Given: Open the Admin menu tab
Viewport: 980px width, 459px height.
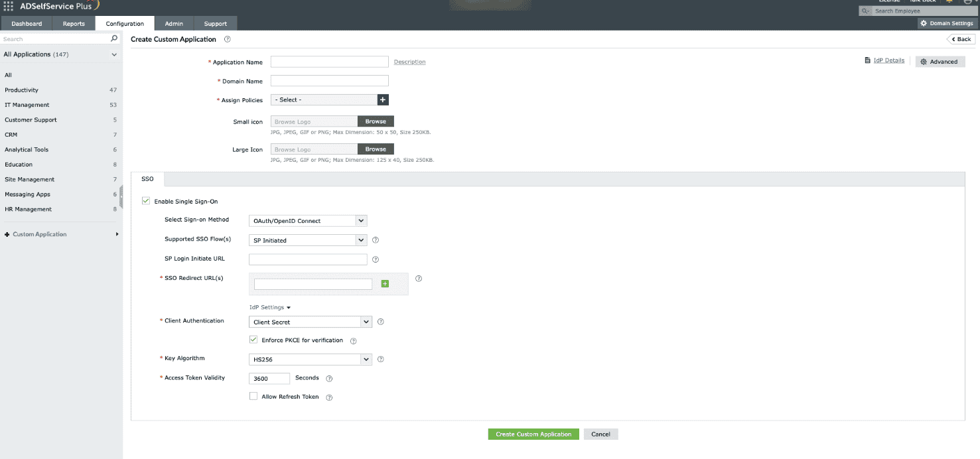Looking at the screenshot, I should pos(174,23).
